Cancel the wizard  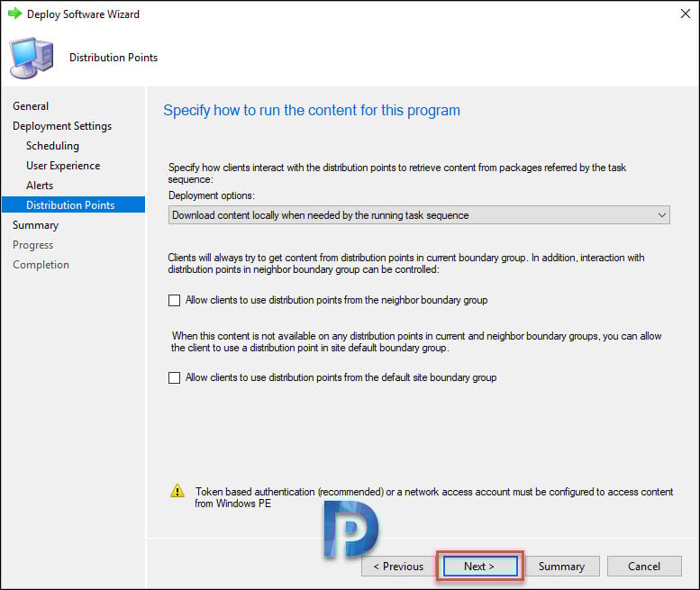644,567
